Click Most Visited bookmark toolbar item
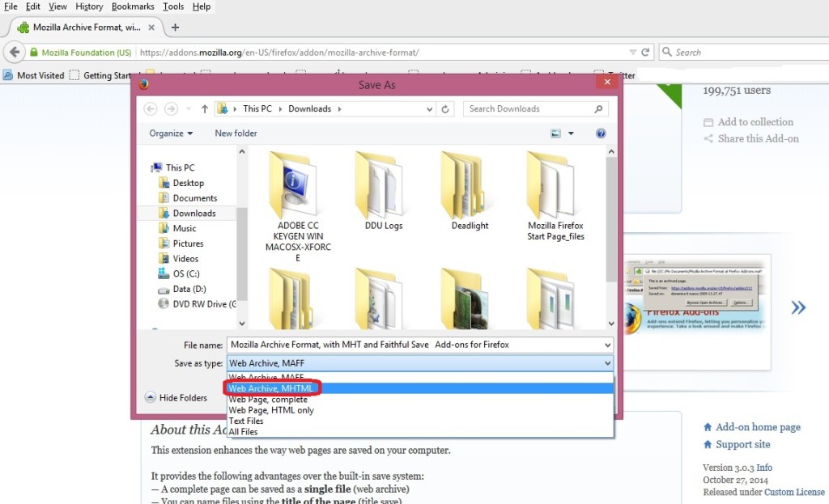829x504 pixels. [x=33, y=75]
